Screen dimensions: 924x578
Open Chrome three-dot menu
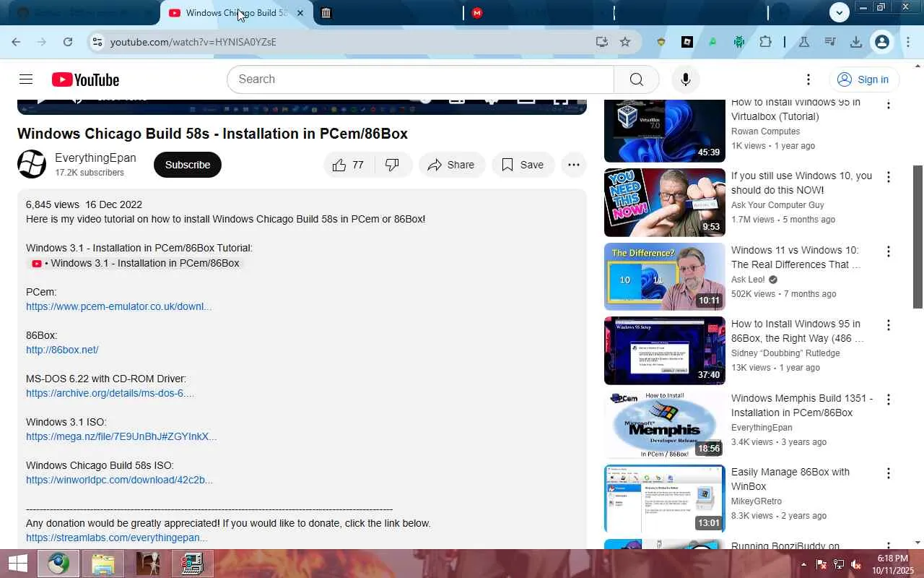[907, 42]
